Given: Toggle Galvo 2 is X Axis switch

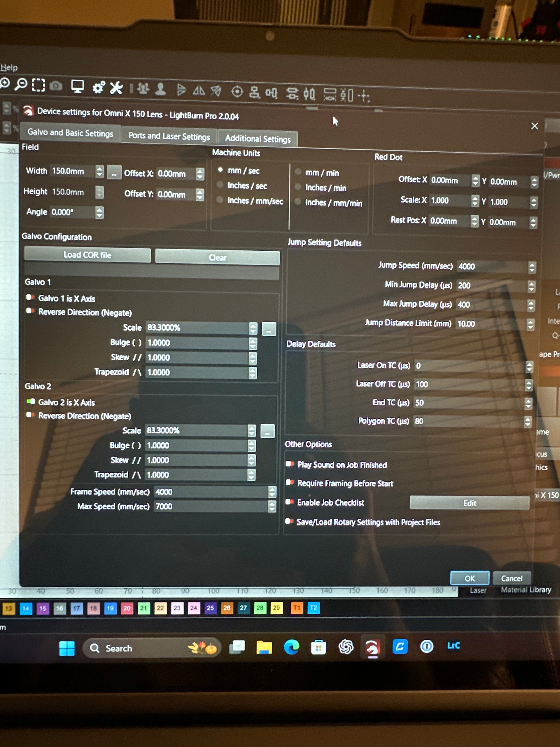Looking at the screenshot, I should (x=31, y=402).
